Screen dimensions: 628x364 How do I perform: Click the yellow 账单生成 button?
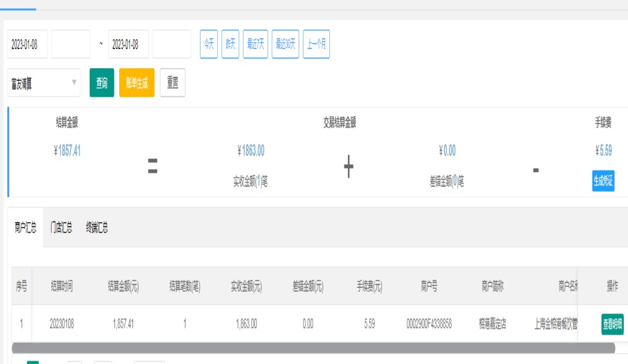point(137,83)
